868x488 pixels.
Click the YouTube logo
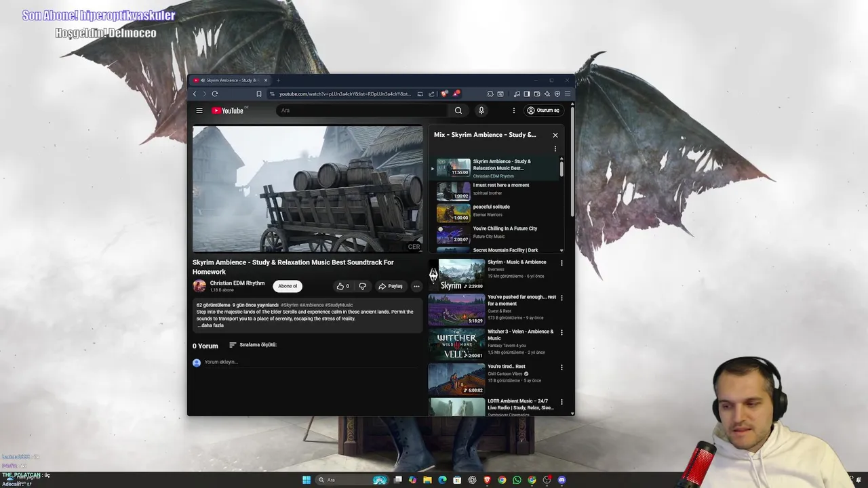coord(228,110)
